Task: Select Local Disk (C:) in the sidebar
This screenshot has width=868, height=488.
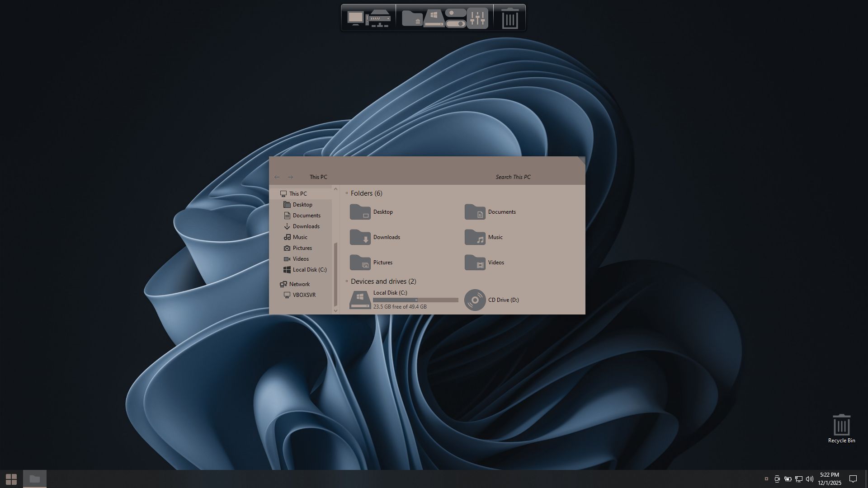Action: pyautogui.click(x=309, y=270)
